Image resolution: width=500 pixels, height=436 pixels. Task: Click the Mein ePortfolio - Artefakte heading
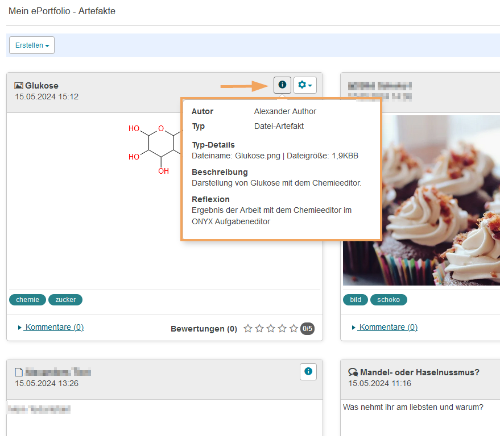coord(62,11)
